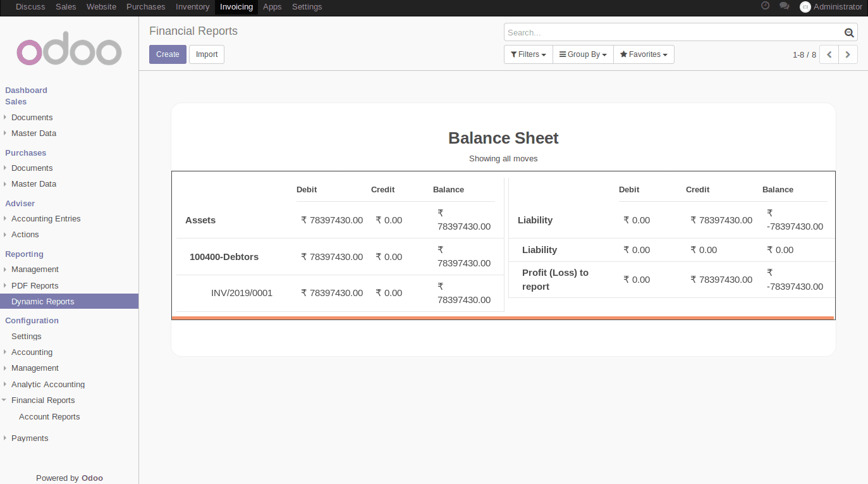Open the Sales top menu

click(x=66, y=7)
